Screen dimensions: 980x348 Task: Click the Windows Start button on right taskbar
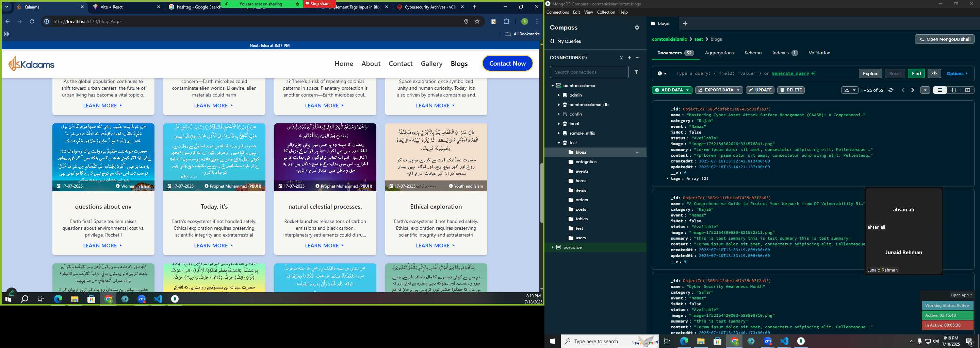tap(552, 341)
